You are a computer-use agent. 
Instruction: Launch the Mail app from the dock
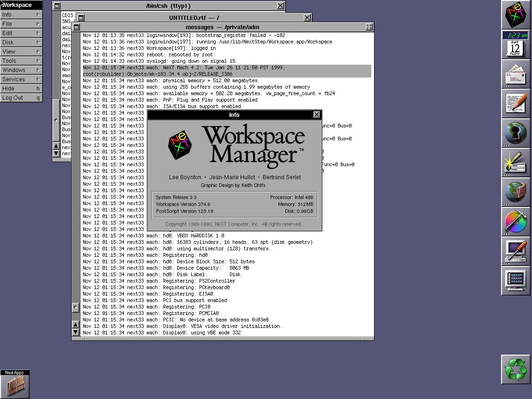[x=515, y=74]
